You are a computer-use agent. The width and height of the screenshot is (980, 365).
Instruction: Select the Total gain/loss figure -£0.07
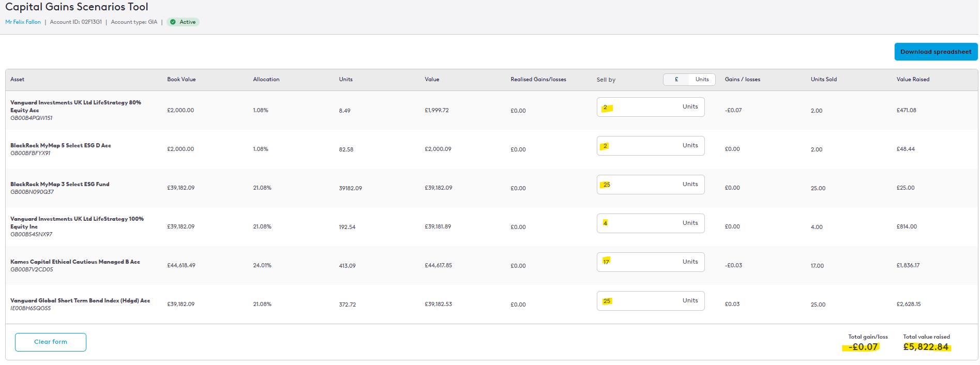coord(863,347)
